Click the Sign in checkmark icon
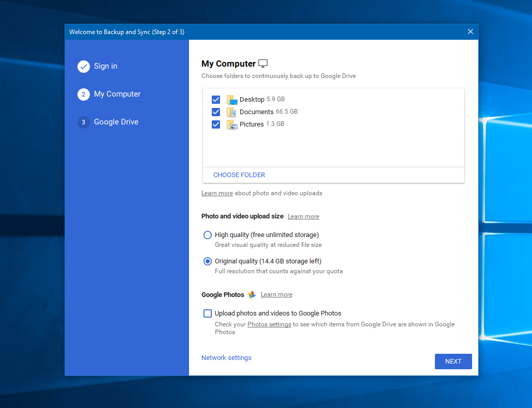The height and width of the screenshot is (408, 532). pyautogui.click(x=84, y=67)
